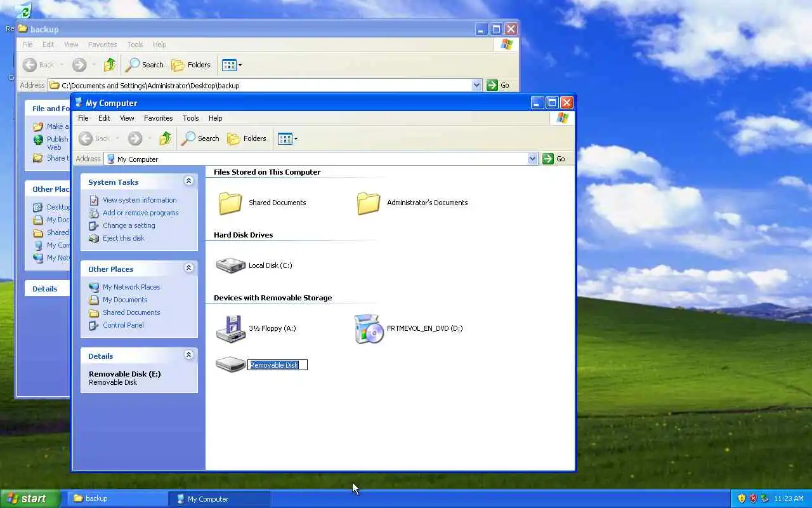Open Control Panel link
The width and height of the screenshot is (812, 508).
point(123,325)
